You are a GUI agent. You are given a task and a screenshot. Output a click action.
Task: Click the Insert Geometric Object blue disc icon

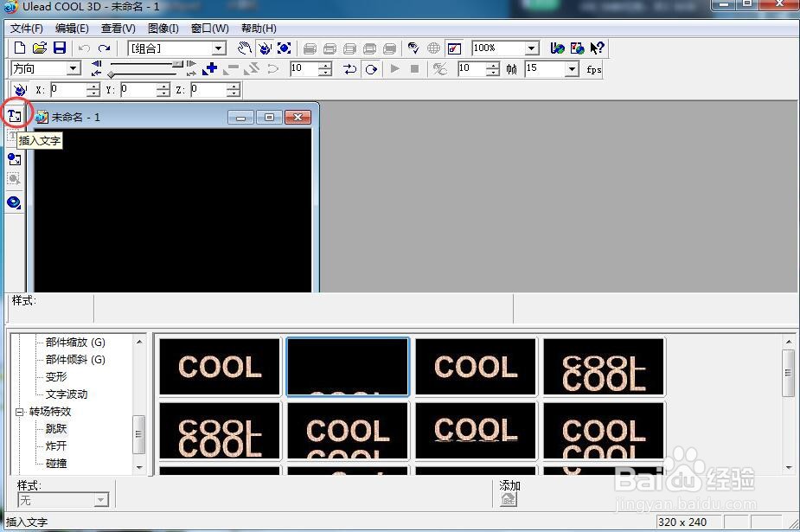(x=15, y=202)
